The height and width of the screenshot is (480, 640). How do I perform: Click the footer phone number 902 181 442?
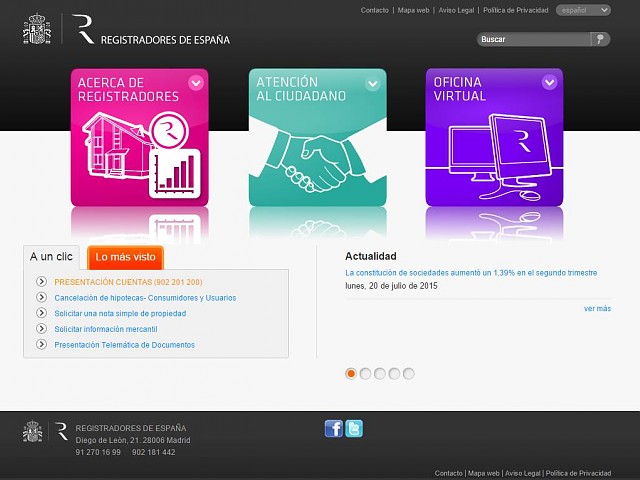[153, 452]
